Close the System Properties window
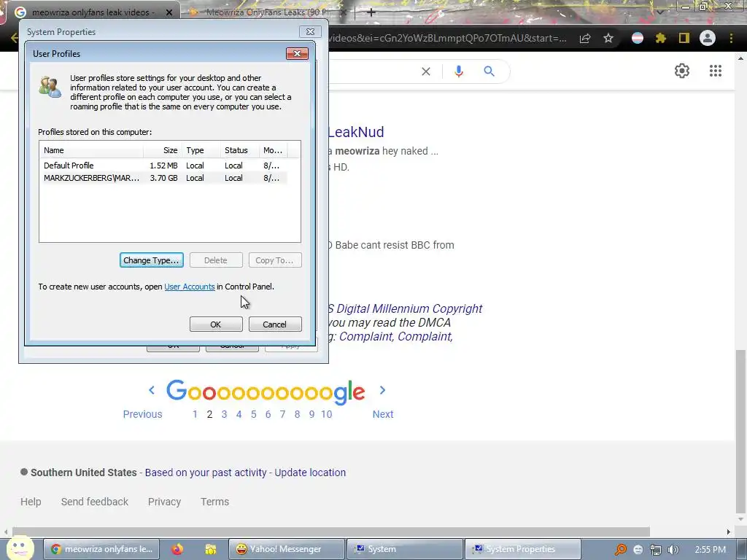 coord(310,31)
